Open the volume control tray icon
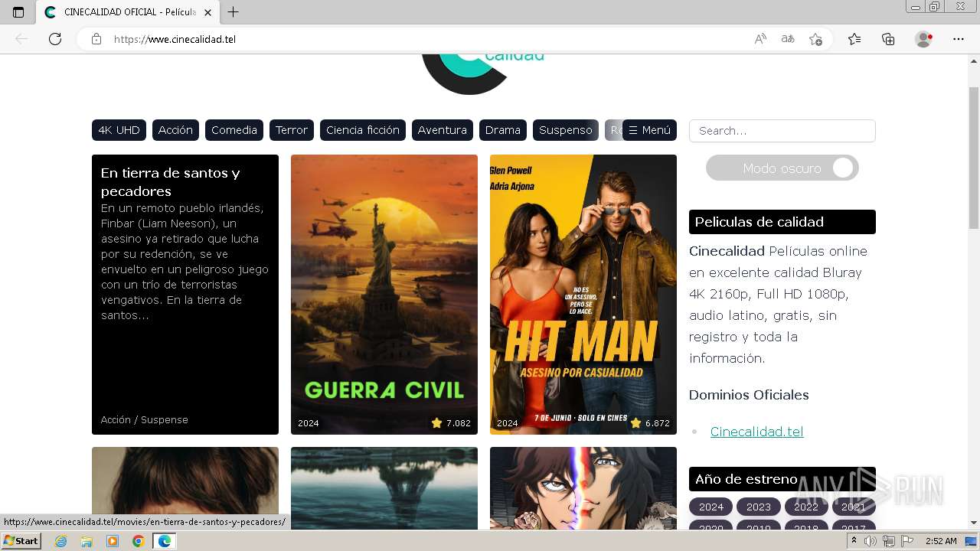 pos(871,541)
